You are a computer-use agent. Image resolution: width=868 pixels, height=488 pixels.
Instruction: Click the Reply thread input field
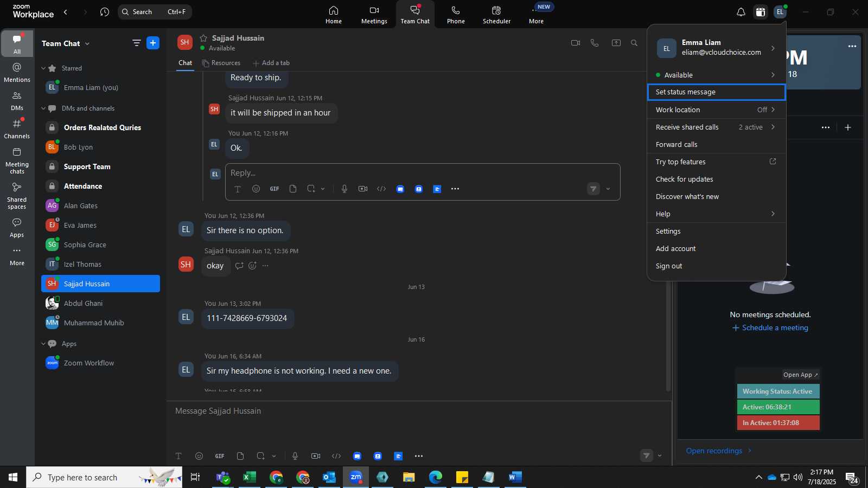pos(423,173)
